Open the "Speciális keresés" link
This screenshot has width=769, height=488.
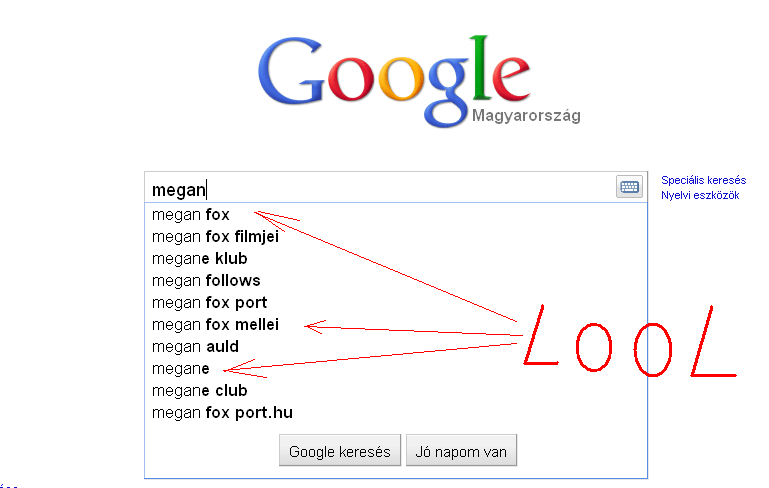pos(703,180)
